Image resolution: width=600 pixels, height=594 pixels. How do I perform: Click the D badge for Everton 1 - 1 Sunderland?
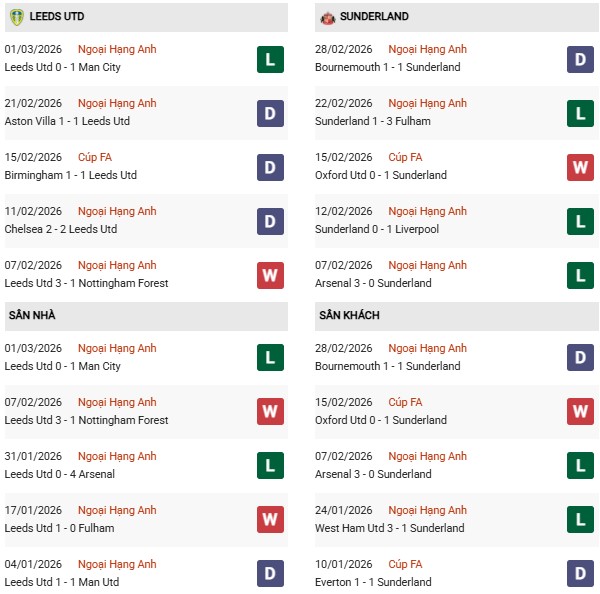pyautogui.click(x=580, y=574)
